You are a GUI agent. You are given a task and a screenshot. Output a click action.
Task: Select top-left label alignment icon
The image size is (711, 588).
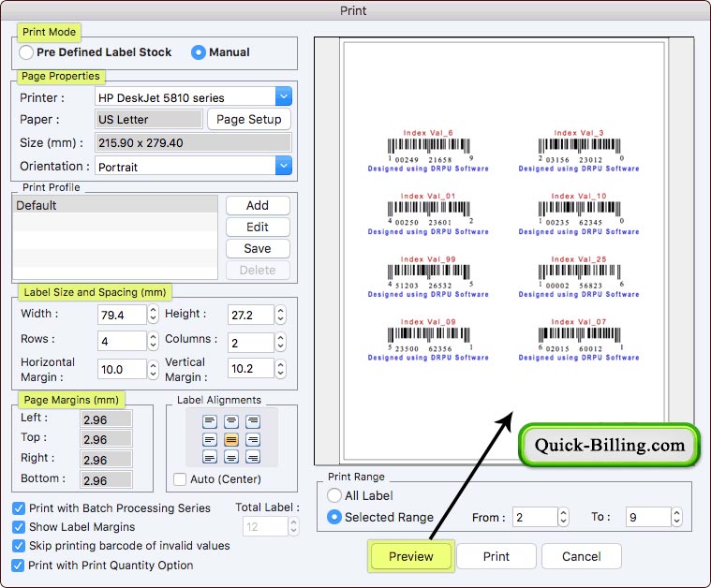tap(210, 421)
